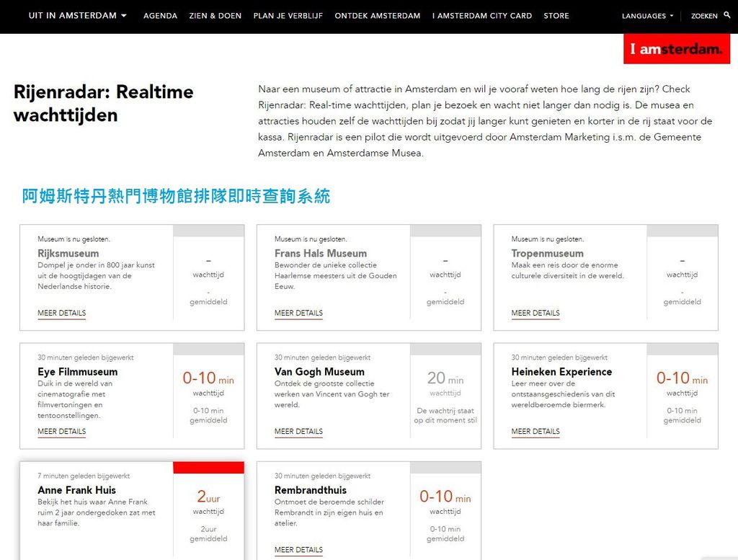The image size is (738, 560).
Task: Open Meer Details for Rijksmuseum
Action: 62,313
